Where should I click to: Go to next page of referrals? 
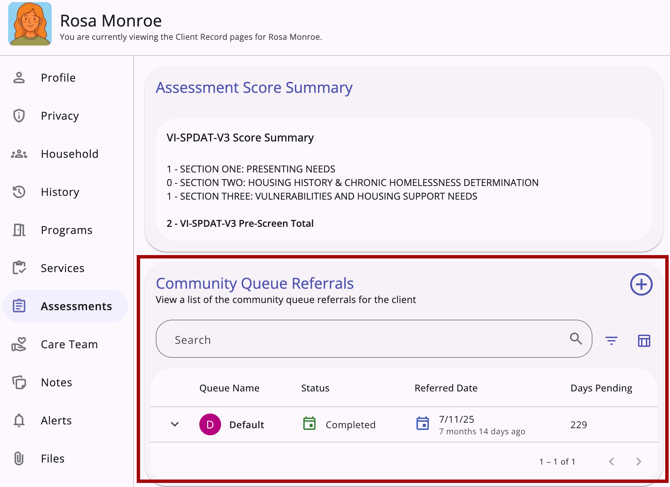click(639, 462)
